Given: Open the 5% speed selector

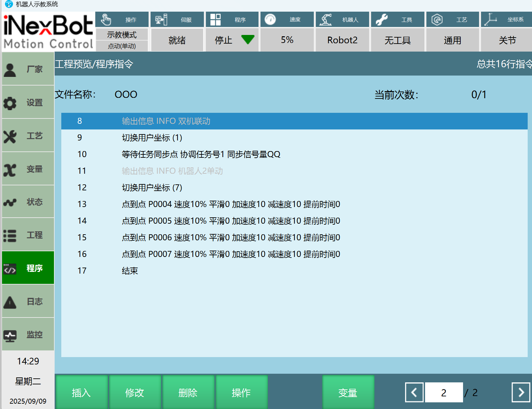Looking at the screenshot, I should pos(287,40).
